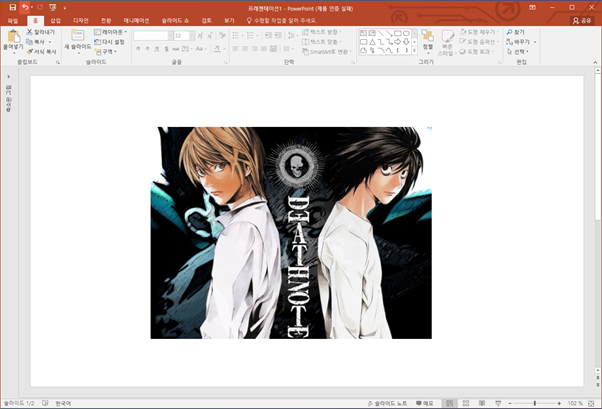Click the Tell Me search box with lightbulb
The height and width of the screenshot is (409, 602).
pos(281,20)
